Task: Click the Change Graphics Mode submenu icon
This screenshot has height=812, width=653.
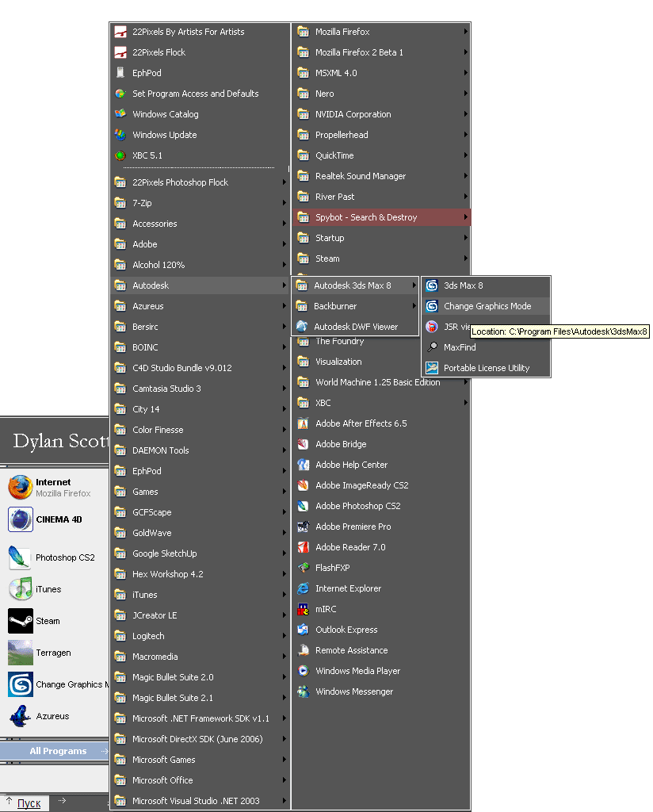Action: pos(432,306)
